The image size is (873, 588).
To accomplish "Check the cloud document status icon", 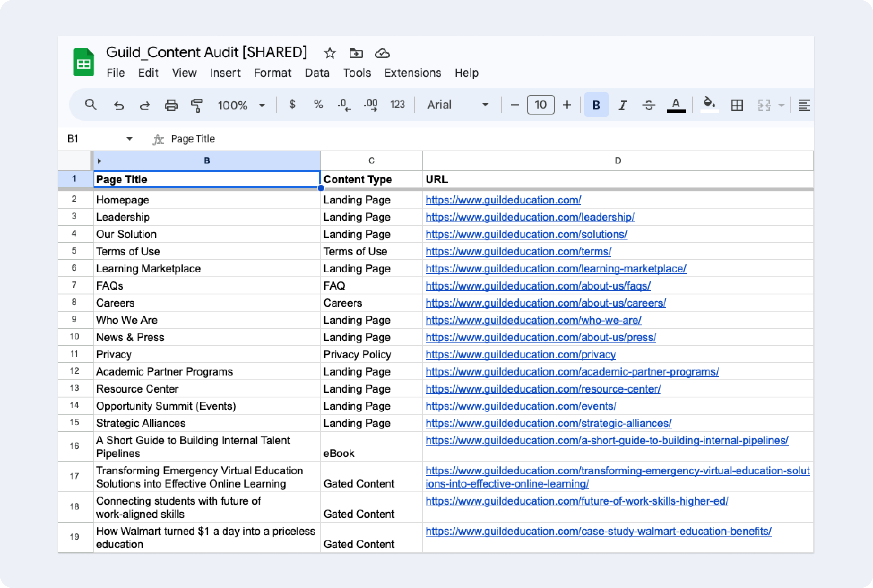I will pyautogui.click(x=382, y=53).
